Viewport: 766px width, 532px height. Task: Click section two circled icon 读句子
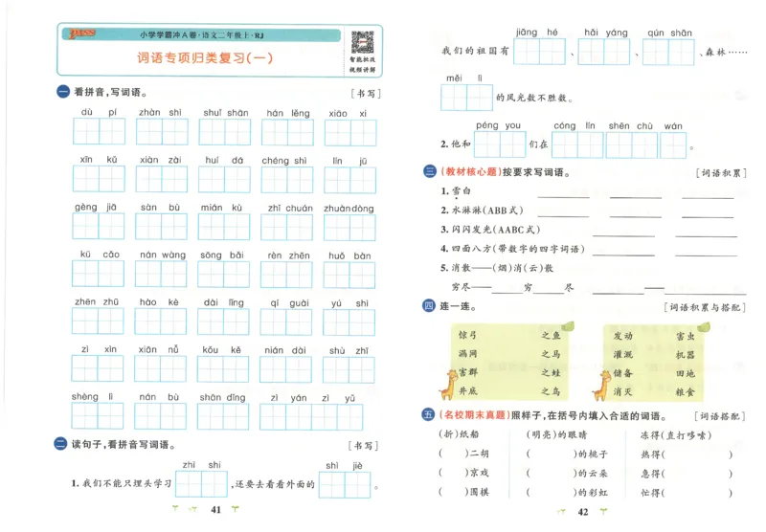point(60,444)
